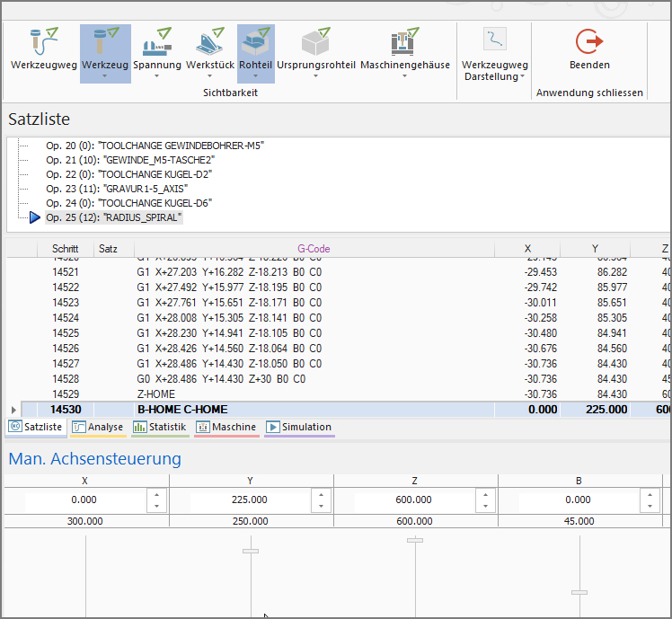Toggle Werkzeugweg visibility icon
672x619 pixels.
(44, 41)
